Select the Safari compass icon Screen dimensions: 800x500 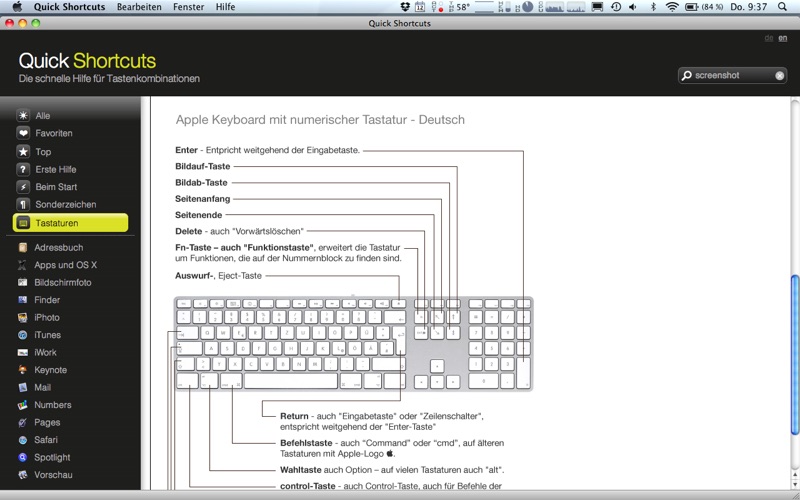22,440
